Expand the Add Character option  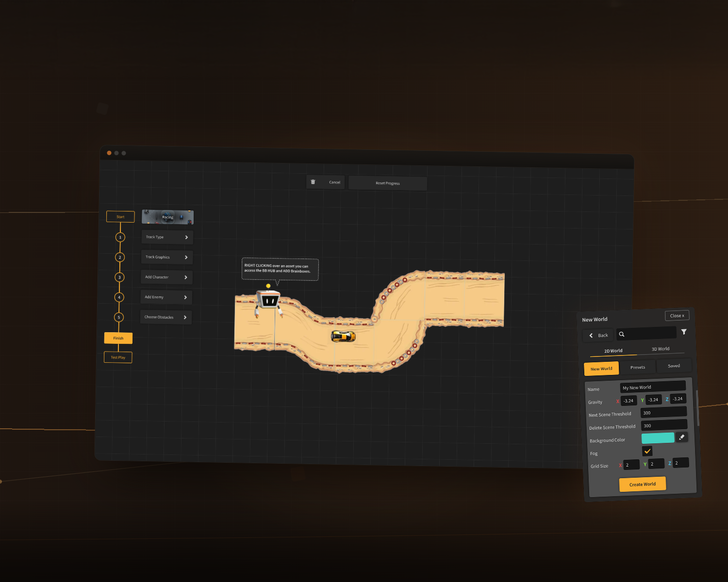tap(166, 277)
